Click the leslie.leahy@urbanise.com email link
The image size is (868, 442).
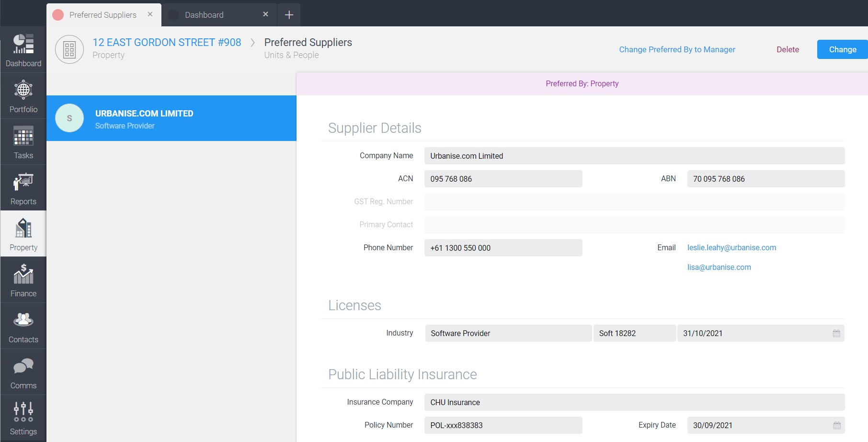coord(731,247)
